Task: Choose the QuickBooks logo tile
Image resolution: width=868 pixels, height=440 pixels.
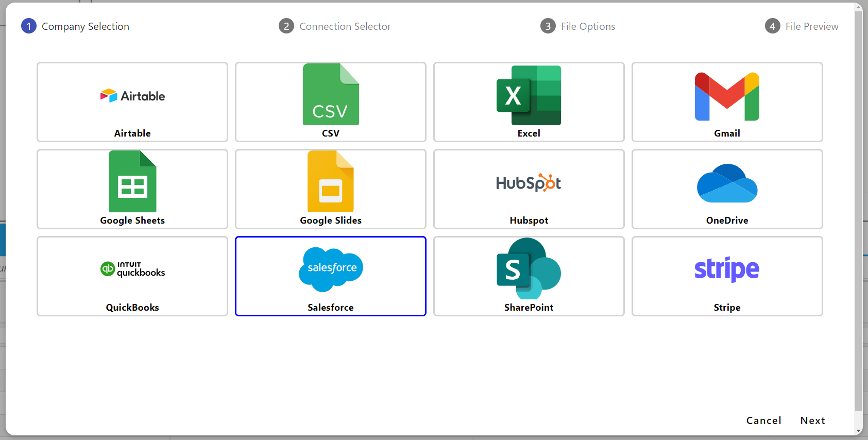Action: click(132, 269)
